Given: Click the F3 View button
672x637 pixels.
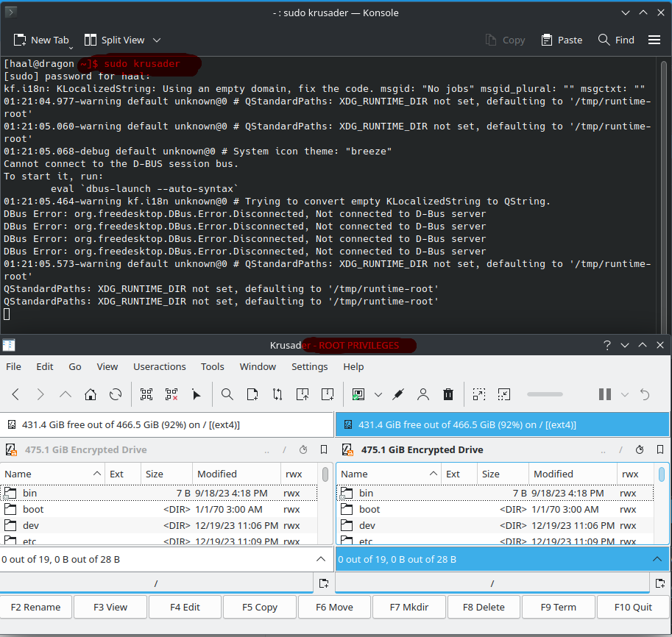Looking at the screenshot, I should tap(110, 607).
